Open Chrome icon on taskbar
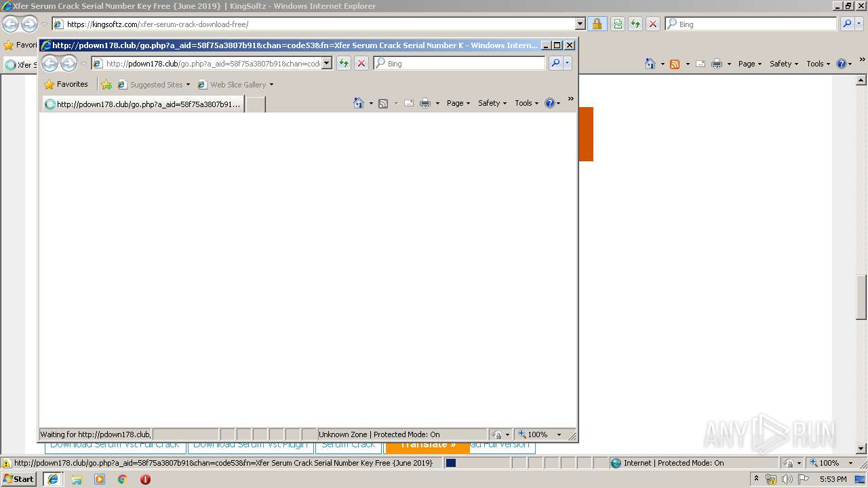 [x=122, y=479]
